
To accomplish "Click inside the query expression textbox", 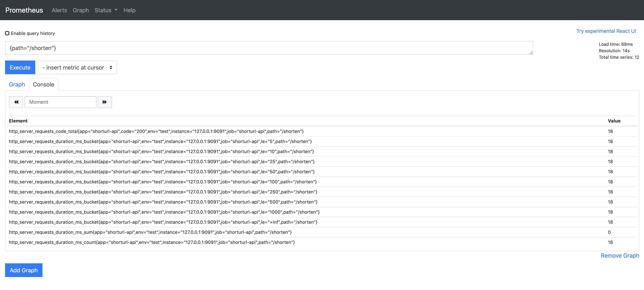I will pyautogui.click(x=269, y=48).
